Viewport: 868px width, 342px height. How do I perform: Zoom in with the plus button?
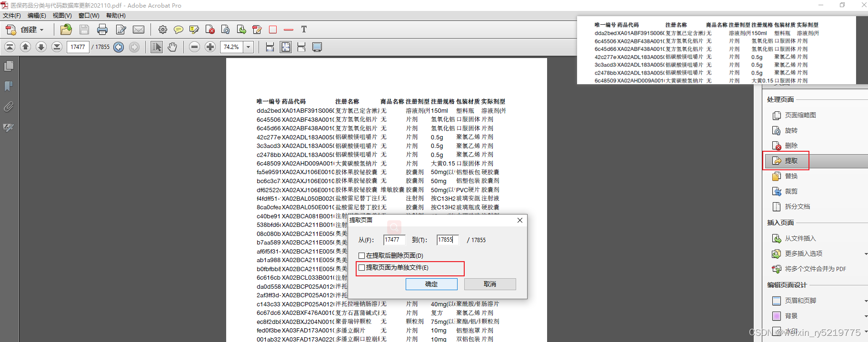tap(210, 47)
